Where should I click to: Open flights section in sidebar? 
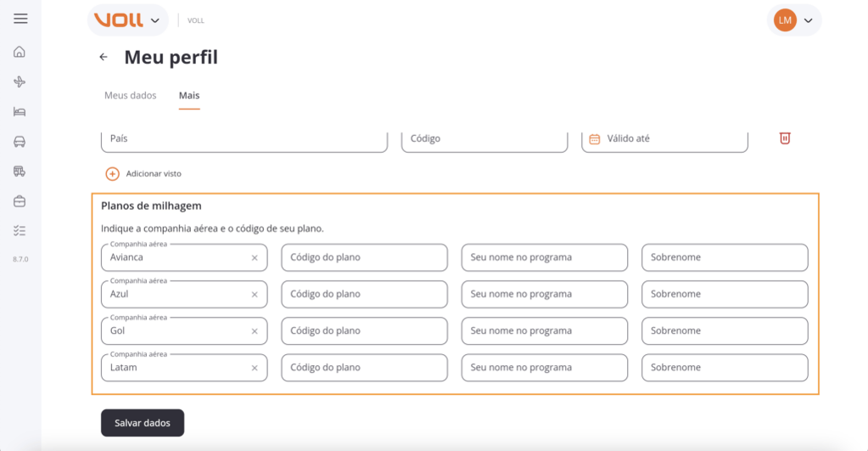pos(20,82)
